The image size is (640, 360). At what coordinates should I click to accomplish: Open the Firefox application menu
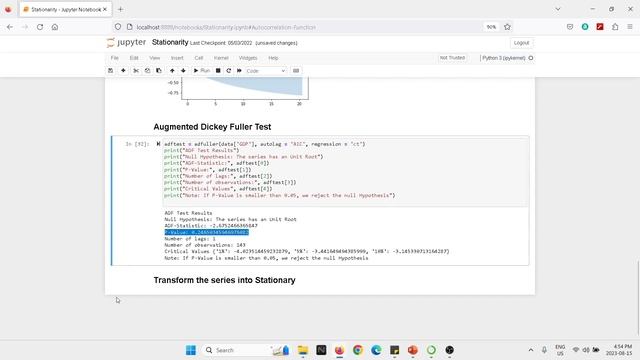tap(630, 27)
